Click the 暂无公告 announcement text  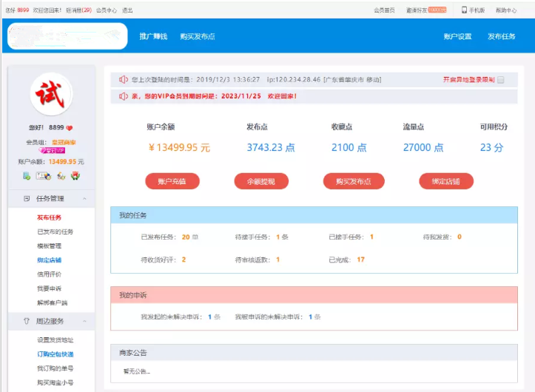pos(136,371)
